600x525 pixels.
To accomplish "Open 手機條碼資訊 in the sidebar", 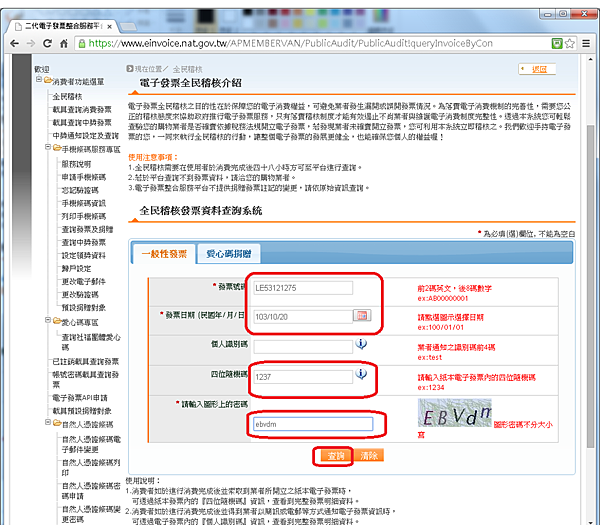I will pyautogui.click(x=84, y=203).
